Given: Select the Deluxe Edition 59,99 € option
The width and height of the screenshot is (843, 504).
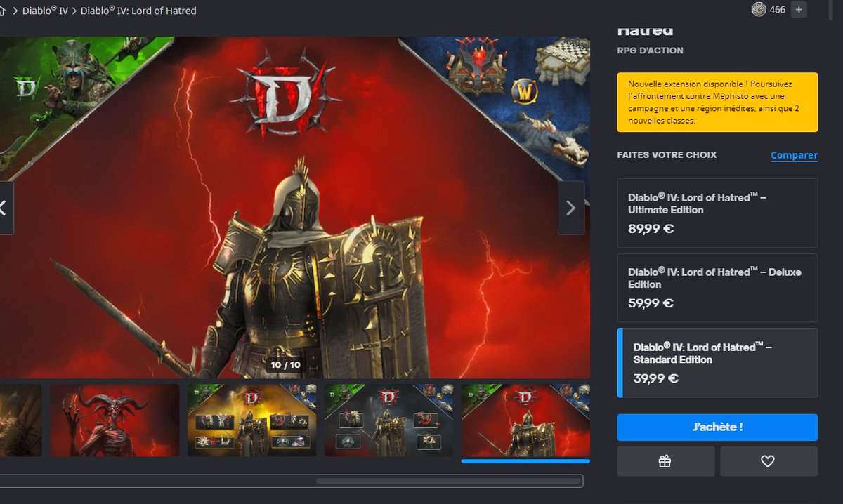Looking at the screenshot, I should pyautogui.click(x=717, y=288).
